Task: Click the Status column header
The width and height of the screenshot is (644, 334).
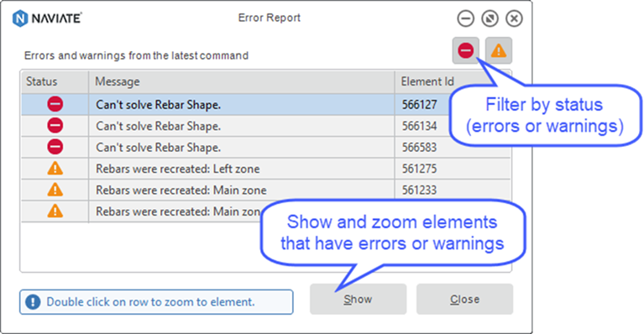Action: tap(55, 81)
